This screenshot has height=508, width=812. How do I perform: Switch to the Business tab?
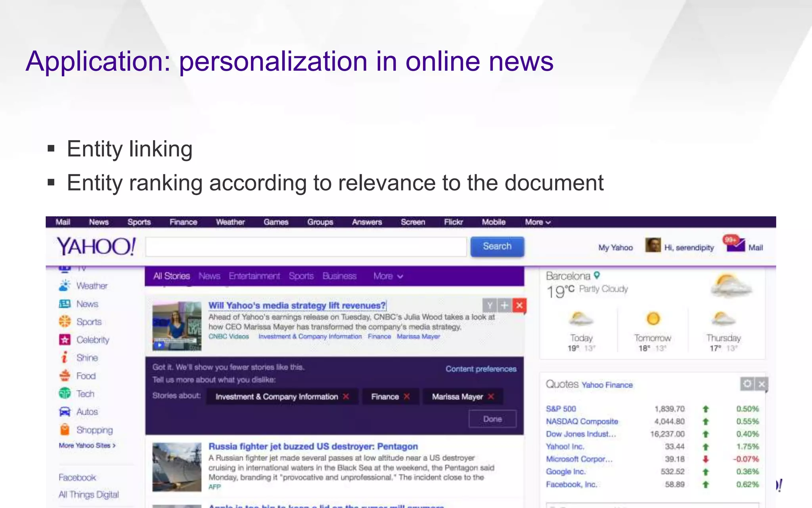tap(339, 276)
